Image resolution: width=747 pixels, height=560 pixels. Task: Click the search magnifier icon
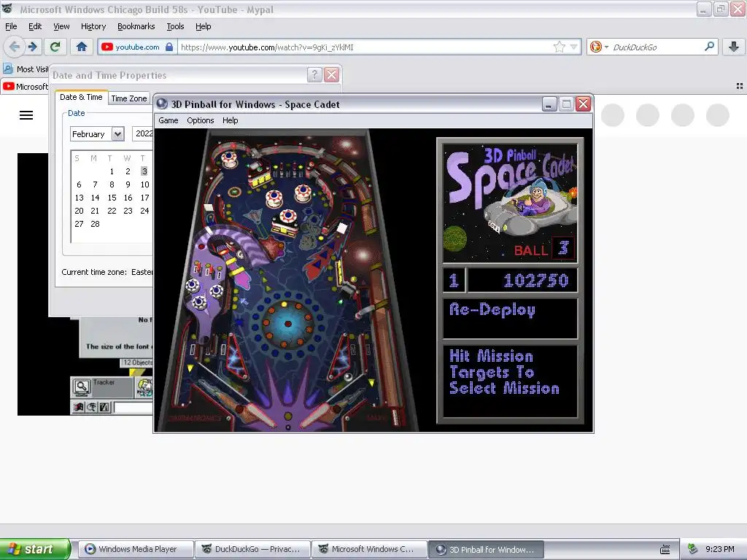(x=709, y=47)
